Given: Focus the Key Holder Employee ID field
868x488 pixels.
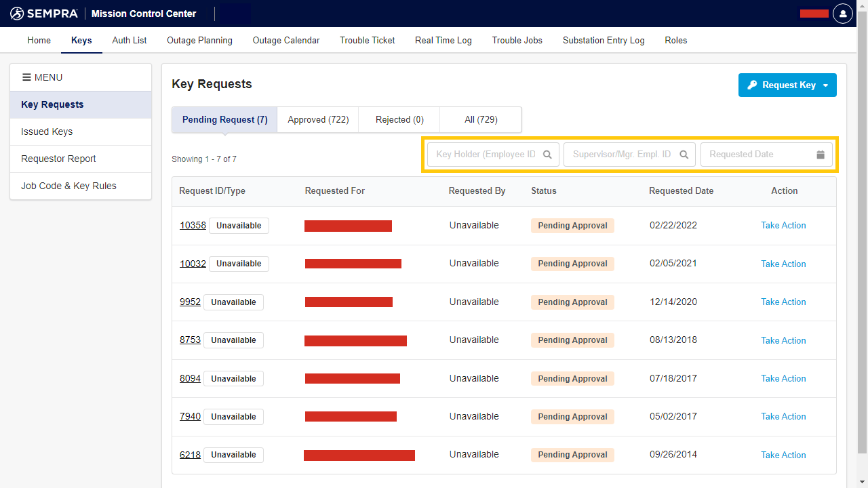Looking at the screenshot, I should click(x=485, y=155).
